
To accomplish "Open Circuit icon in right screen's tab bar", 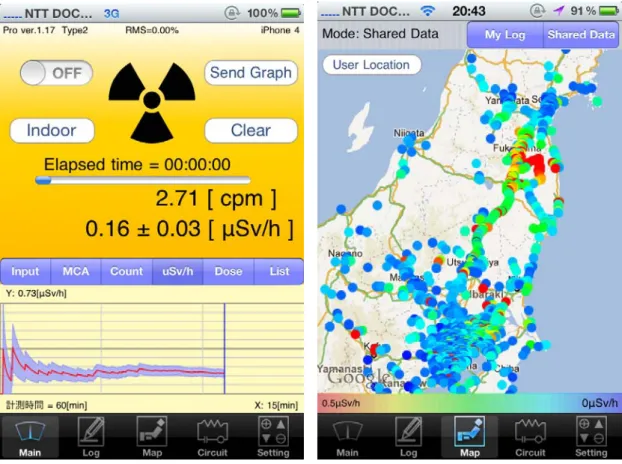I will [530, 437].
